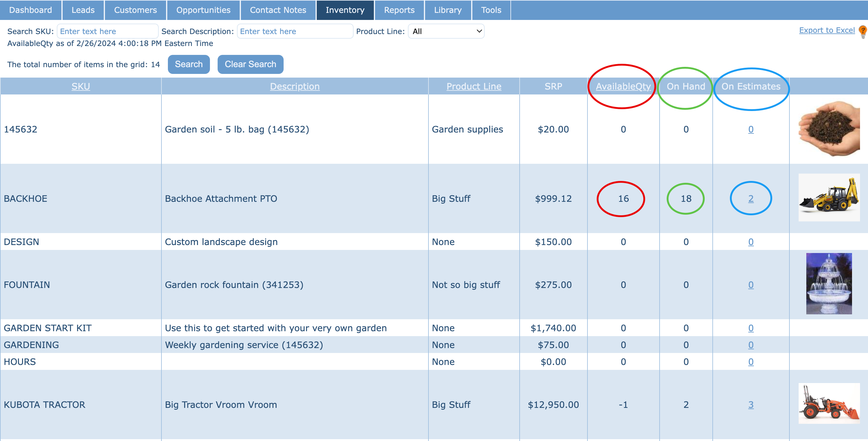Click the Kubota tractor product image
The width and height of the screenshot is (868, 441).
(829, 403)
